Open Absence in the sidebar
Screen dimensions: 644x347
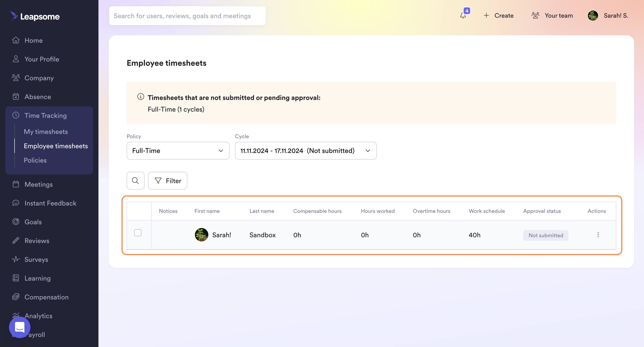[38, 97]
